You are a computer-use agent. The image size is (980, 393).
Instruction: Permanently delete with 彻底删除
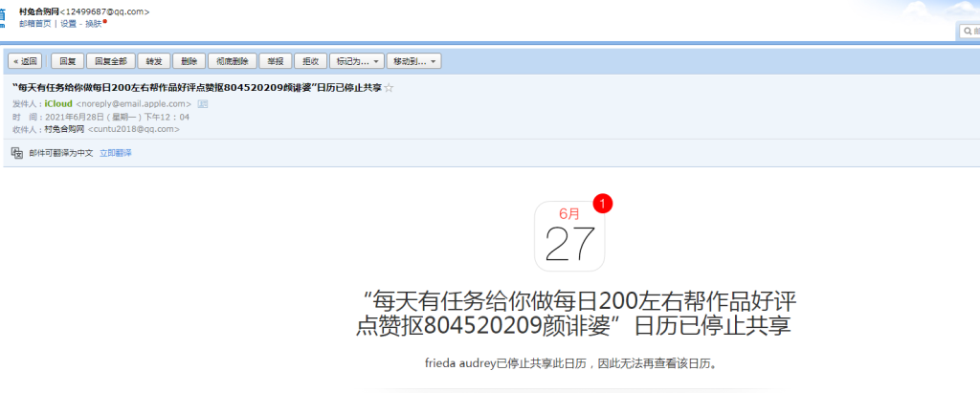pos(232,61)
